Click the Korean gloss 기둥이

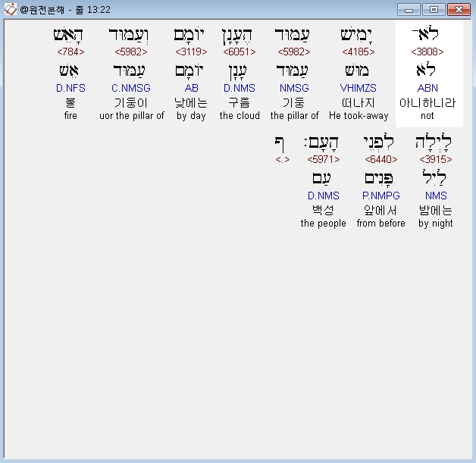pyautogui.click(x=131, y=103)
